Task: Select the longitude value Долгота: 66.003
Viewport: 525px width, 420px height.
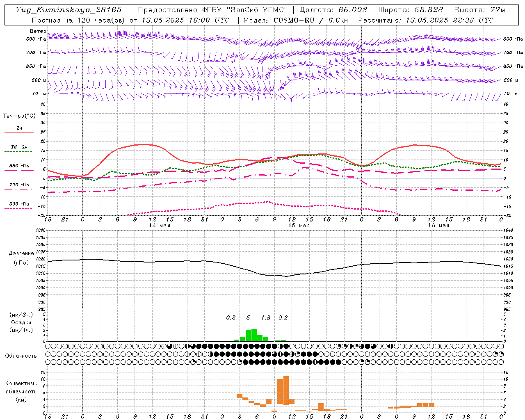Action: pos(333,10)
